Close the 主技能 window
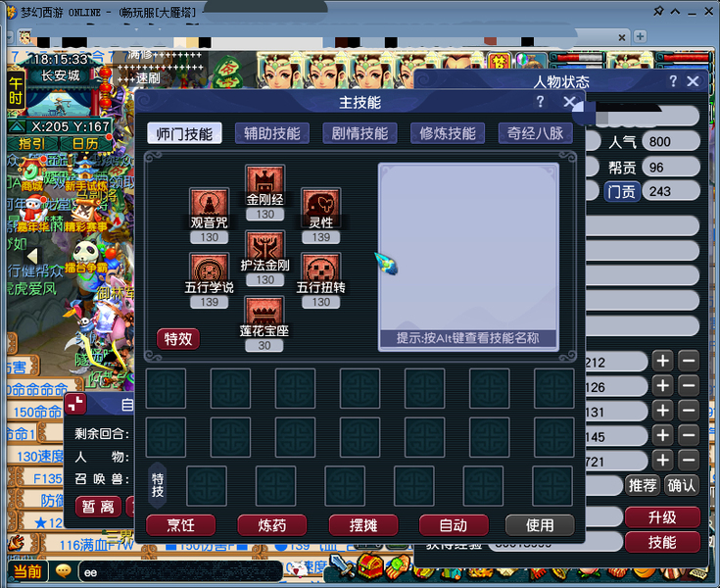The image size is (720, 588). [x=569, y=102]
